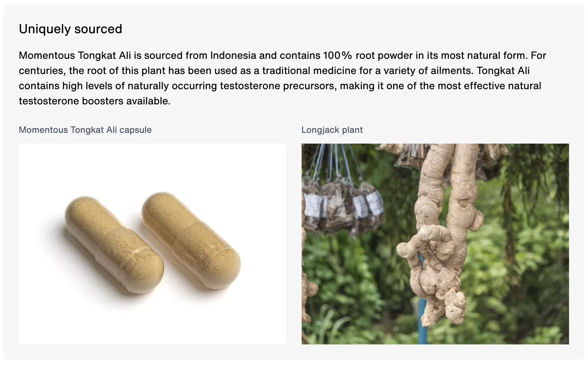Select the 'Longjack plant' caption text
Viewport: 588px width, 365px height.
(332, 130)
